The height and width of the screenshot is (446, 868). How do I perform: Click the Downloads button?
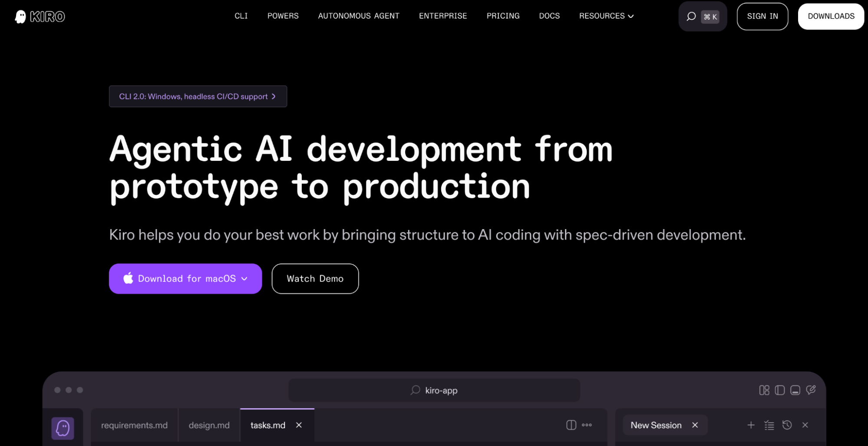pyautogui.click(x=831, y=17)
